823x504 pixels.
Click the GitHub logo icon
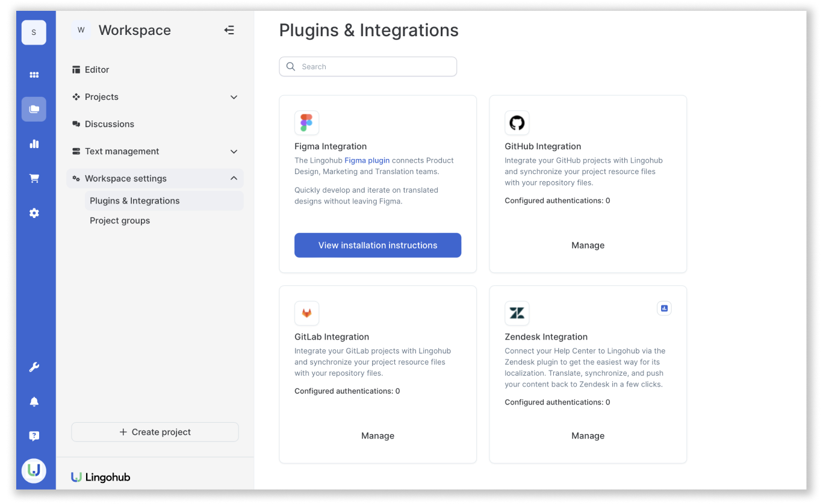coord(517,122)
